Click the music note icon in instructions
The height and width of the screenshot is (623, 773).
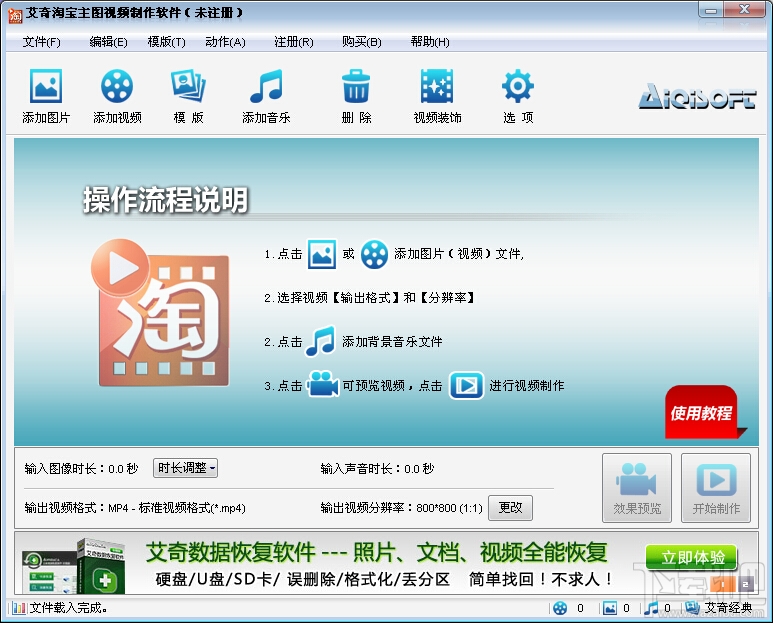pyautogui.click(x=320, y=341)
